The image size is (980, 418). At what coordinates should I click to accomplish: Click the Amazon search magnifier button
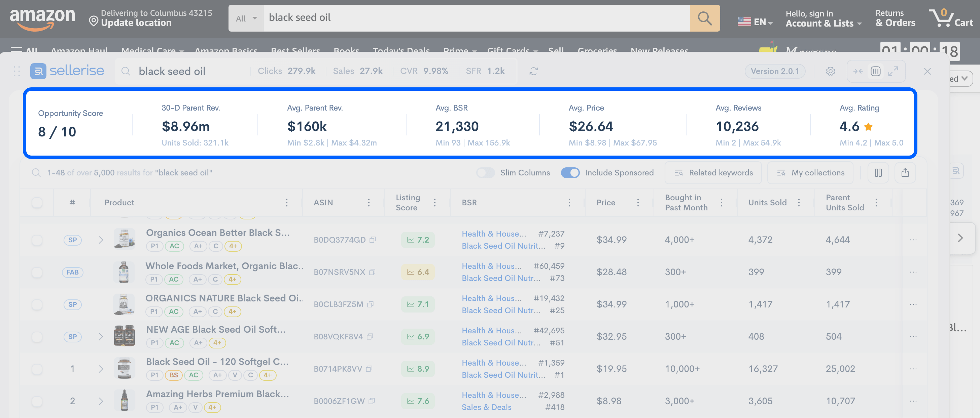[705, 18]
